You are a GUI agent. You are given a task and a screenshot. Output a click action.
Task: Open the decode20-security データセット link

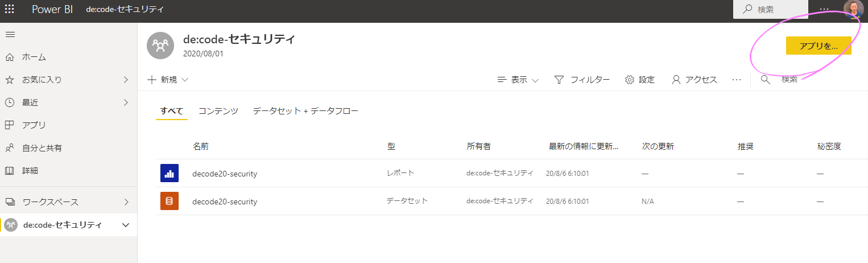(225, 202)
